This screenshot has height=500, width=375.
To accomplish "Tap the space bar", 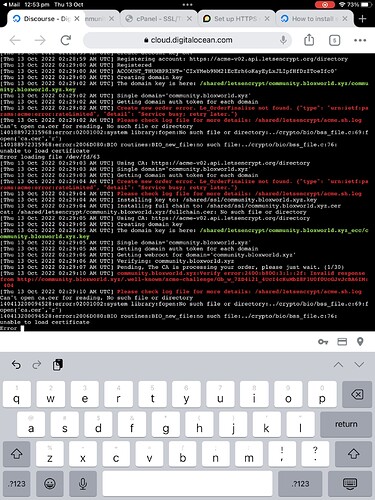I will [187, 484].
